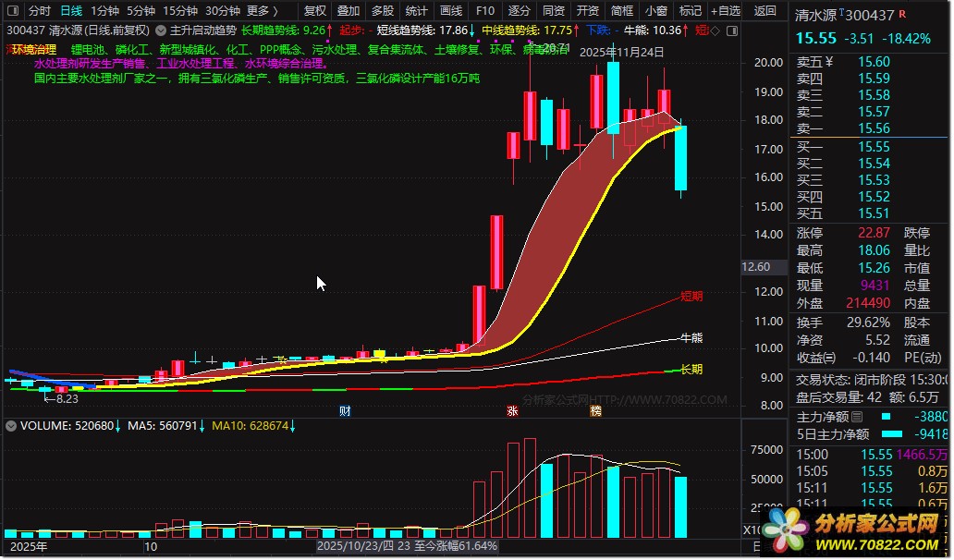Open the 统计 statistics tool
This screenshot has height=560, width=954.
(x=417, y=11)
